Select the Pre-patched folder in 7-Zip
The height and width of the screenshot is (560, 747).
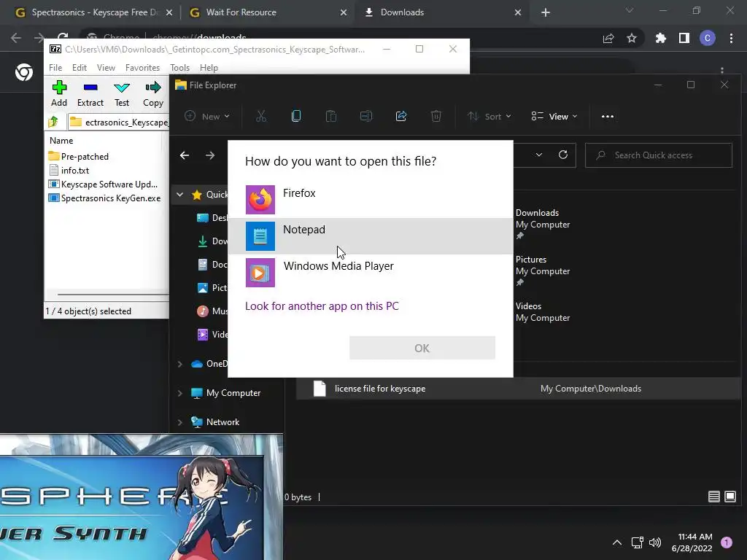[79, 156]
